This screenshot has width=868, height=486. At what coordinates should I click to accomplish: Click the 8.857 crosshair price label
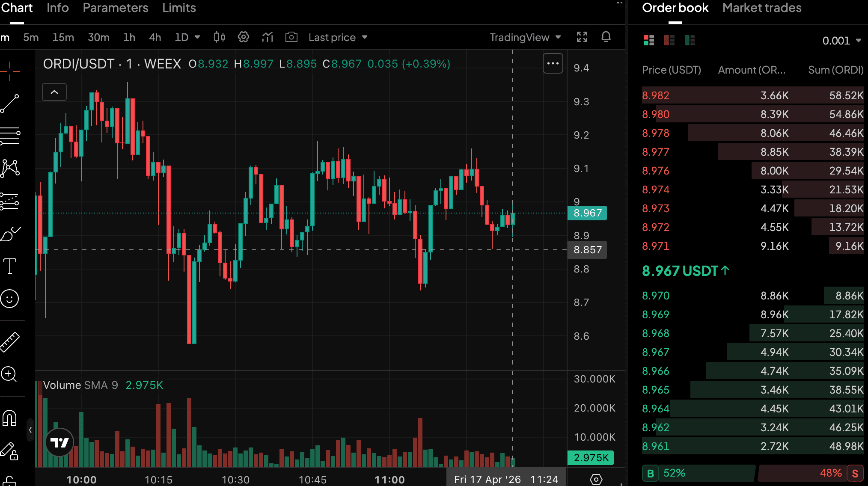587,250
